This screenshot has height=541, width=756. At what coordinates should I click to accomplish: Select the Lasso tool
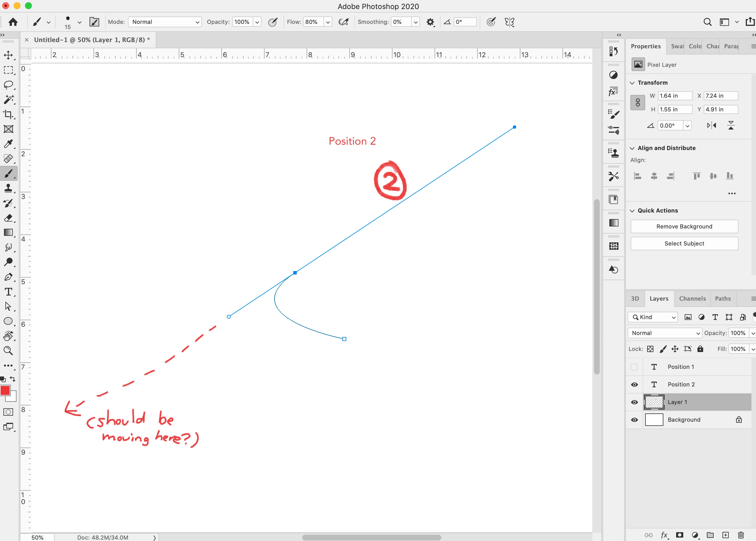(x=8, y=85)
